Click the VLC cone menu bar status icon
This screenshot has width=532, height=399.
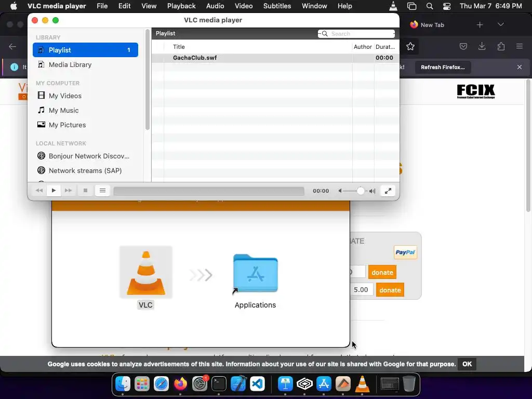(393, 6)
